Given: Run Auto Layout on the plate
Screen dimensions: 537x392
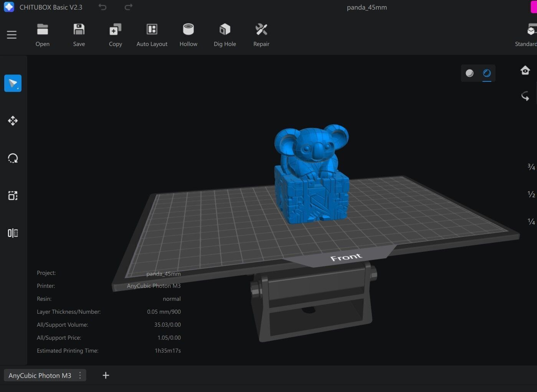Looking at the screenshot, I should pos(152,35).
